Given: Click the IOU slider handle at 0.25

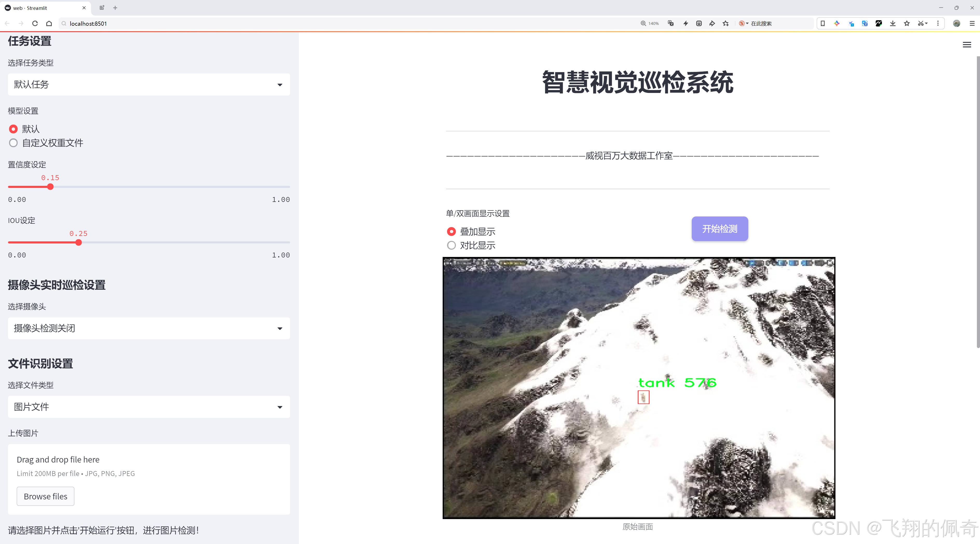Looking at the screenshot, I should 78,242.
